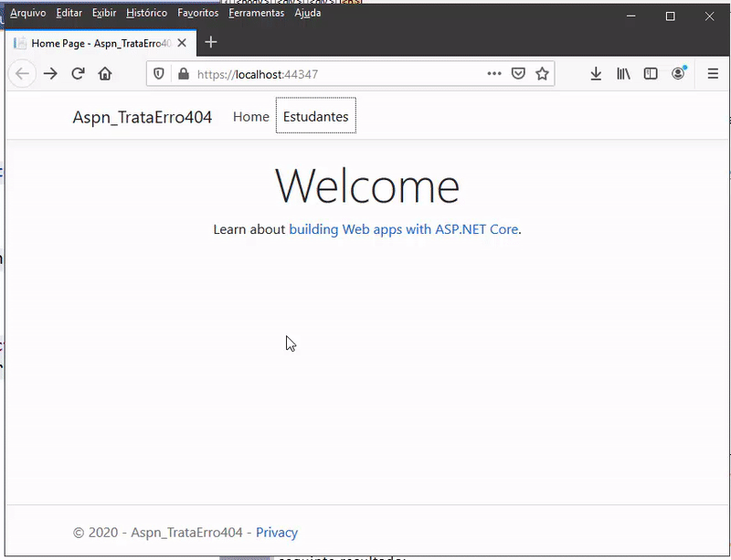Open the Downloads panel
This screenshot has height=560, width=731.
tap(596, 74)
